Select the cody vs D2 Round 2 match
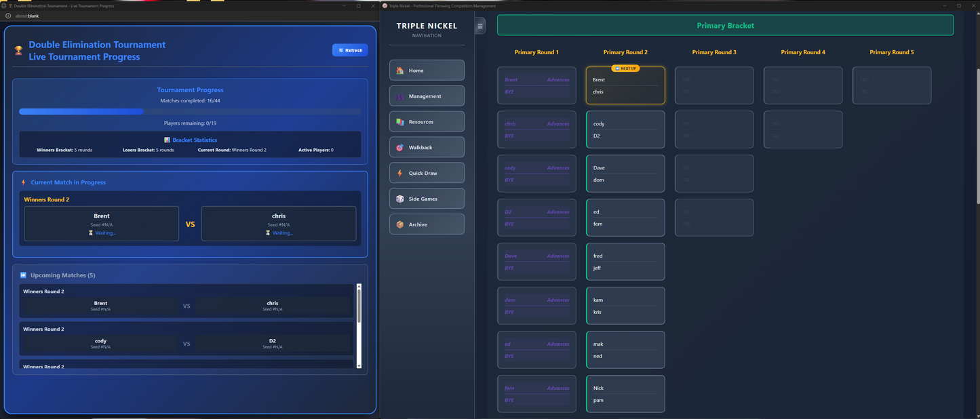 coord(625,129)
